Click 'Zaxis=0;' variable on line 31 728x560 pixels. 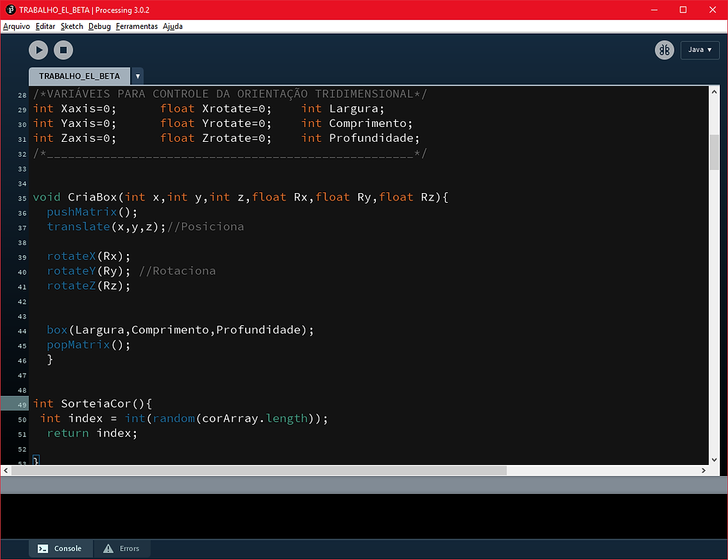click(88, 138)
